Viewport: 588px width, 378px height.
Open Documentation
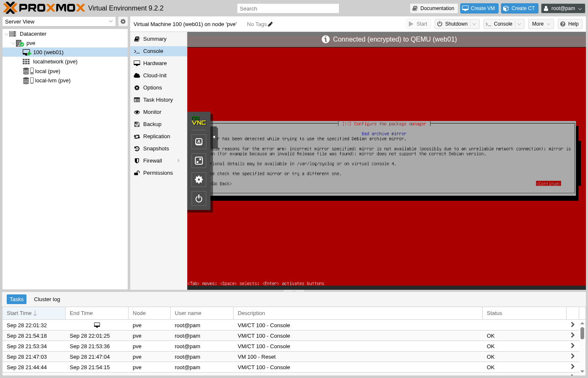433,8
